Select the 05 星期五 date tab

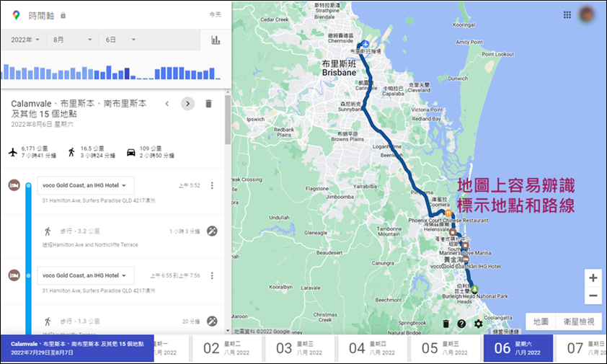coord(445,348)
